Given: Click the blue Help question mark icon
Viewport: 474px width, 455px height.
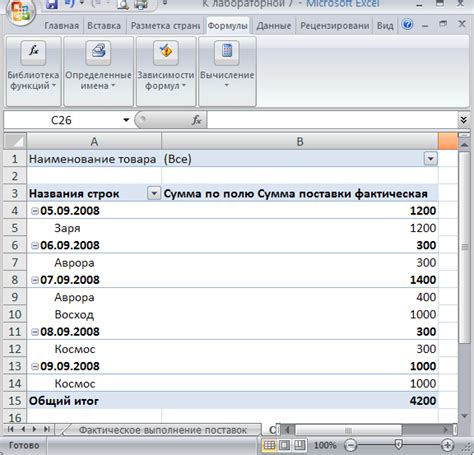Looking at the screenshot, I should [x=407, y=24].
